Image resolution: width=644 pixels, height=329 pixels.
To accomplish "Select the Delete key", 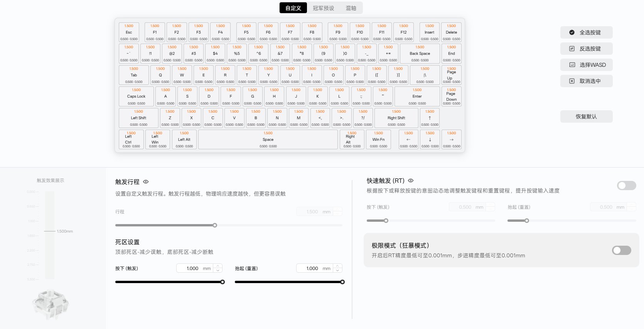I will [x=451, y=32].
